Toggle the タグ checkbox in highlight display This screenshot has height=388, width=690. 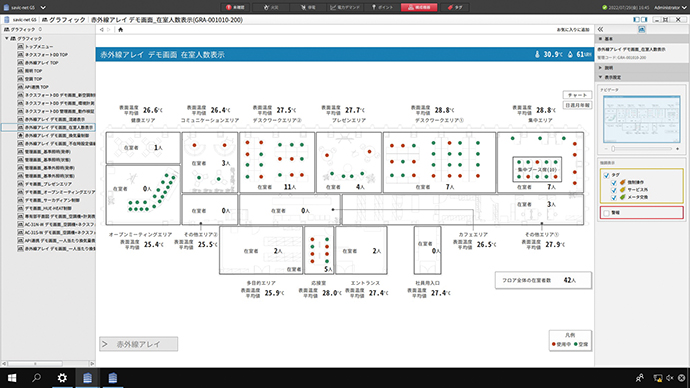[606, 175]
